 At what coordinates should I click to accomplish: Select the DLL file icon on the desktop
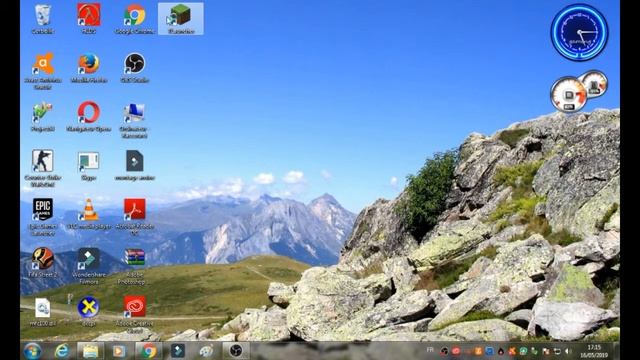point(42,312)
